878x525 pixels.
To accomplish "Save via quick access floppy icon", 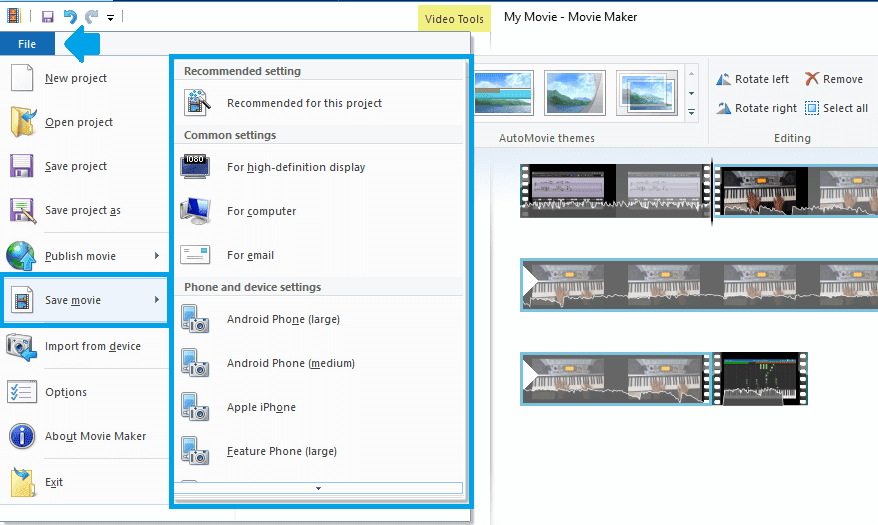I will click(x=48, y=17).
